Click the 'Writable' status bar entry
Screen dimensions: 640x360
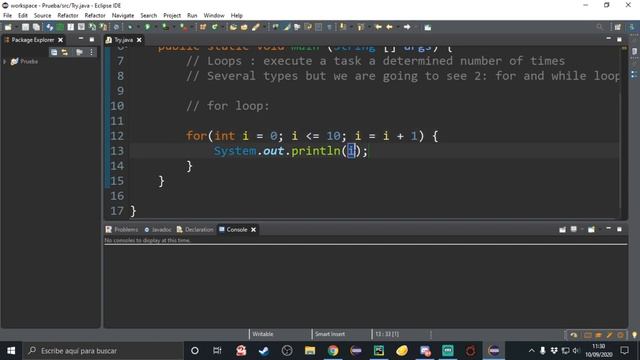click(x=263, y=334)
